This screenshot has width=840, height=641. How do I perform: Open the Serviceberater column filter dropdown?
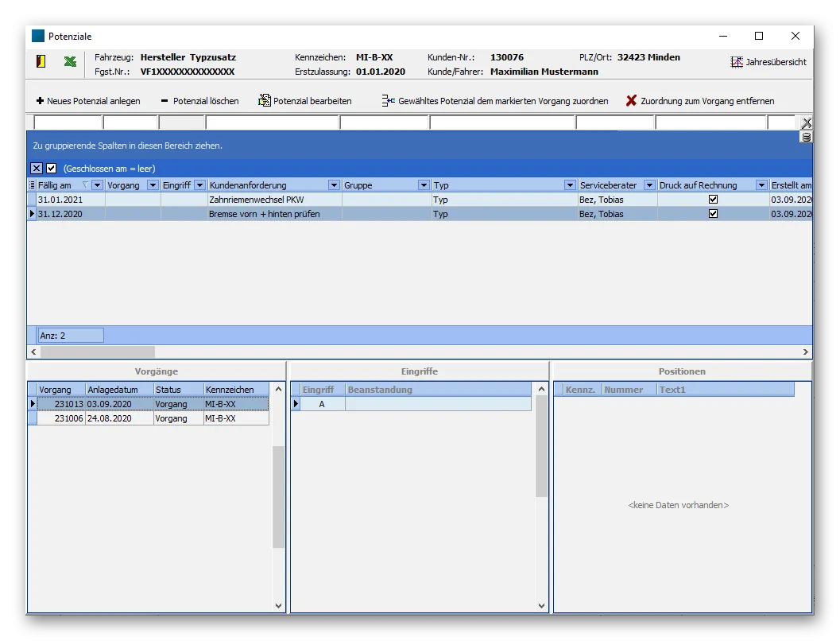[649, 185]
